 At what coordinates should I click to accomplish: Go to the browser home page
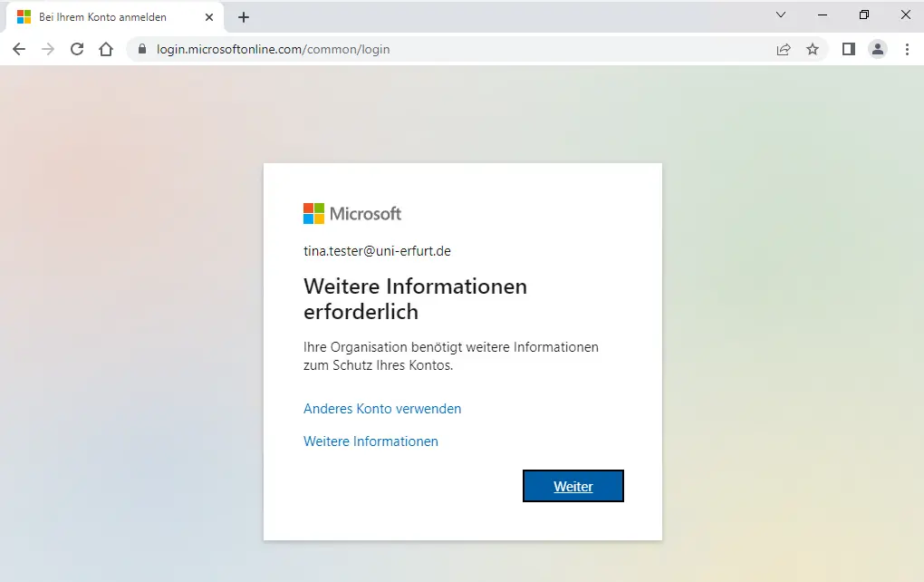tap(106, 49)
